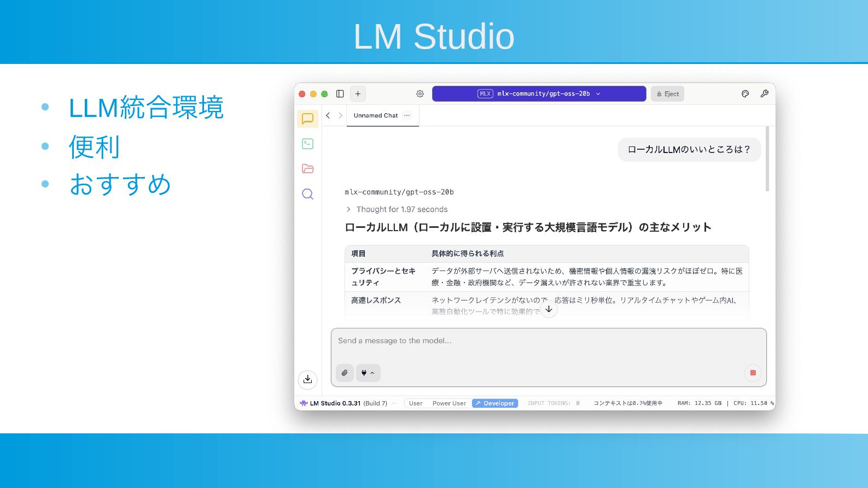The width and height of the screenshot is (868, 488).
Task: Create a new chat with the plus button
Action: (x=358, y=94)
